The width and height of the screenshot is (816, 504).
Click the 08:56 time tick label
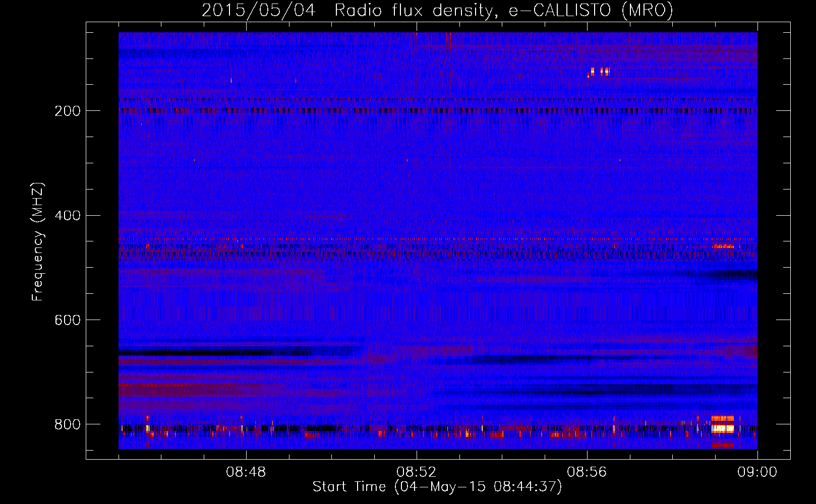[587, 472]
